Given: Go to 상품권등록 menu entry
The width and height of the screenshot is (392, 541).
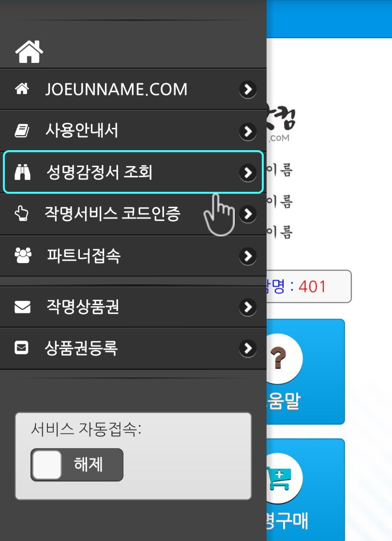Looking at the screenshot, I should click(133, 348).
